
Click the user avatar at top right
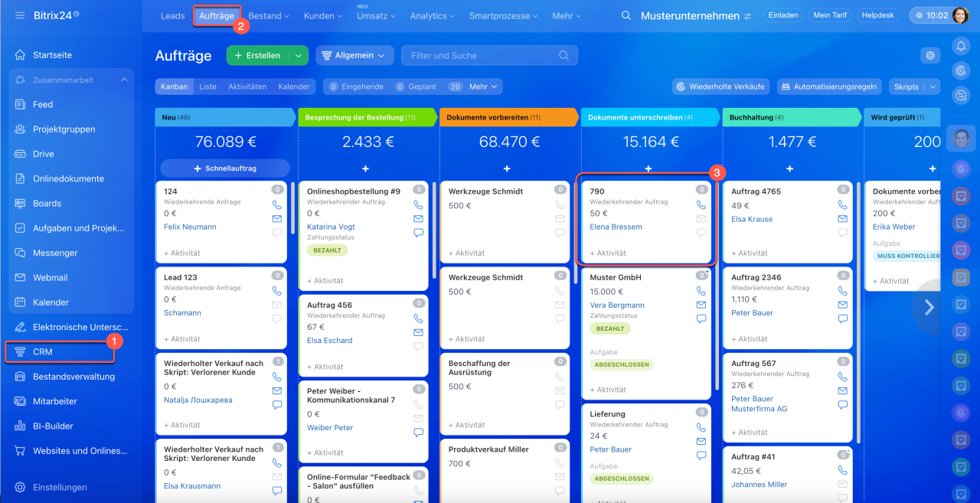click(960, 15)
